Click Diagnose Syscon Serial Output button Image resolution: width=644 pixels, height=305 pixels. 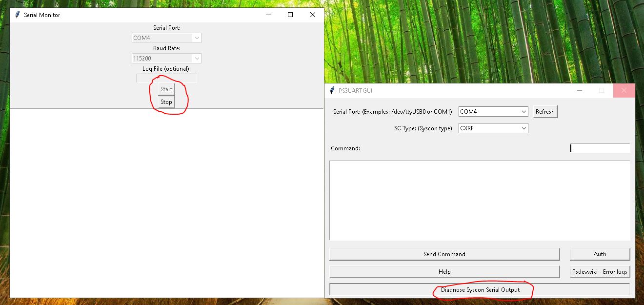pyautogui.click(x=480, y=289)
